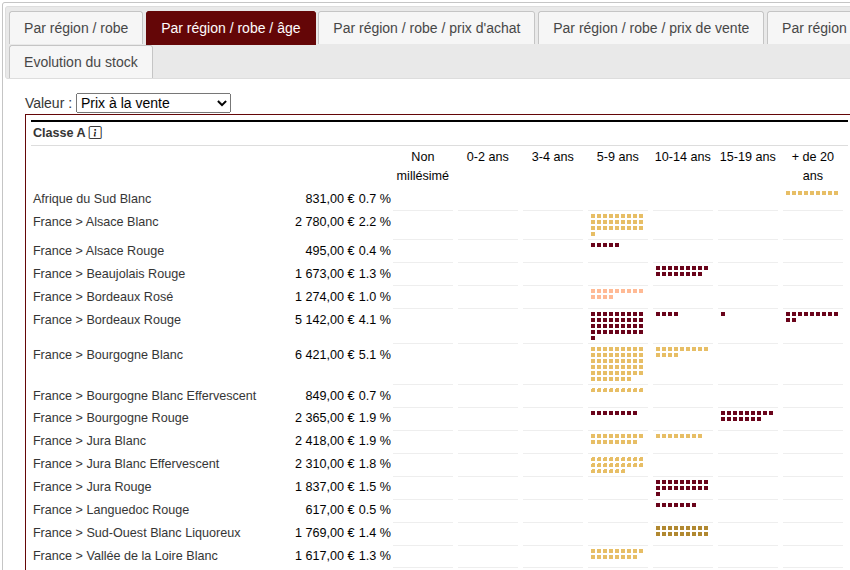The image size is (850, 570).
Task: Click the Non millésimé column header
Action: (x=422, y=166)
